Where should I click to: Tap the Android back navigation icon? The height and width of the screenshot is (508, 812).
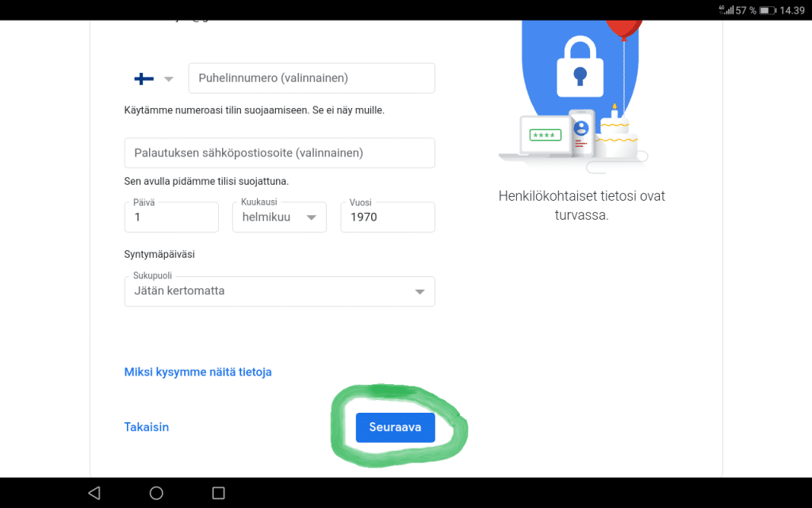pyautogui.click(x=94, y=492)
